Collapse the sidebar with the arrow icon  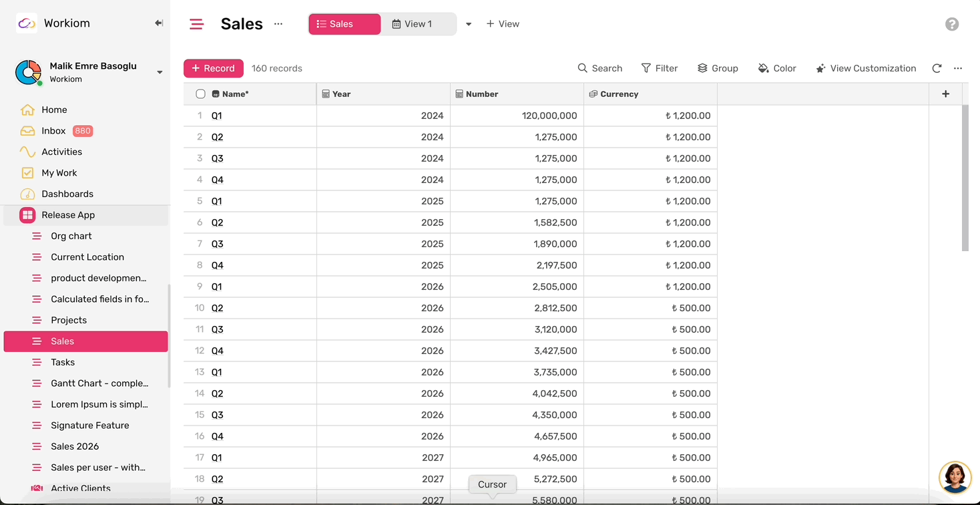159,23
